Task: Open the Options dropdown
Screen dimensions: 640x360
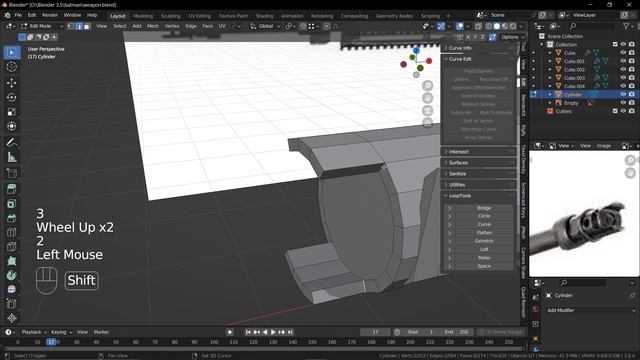Action: 512,37
